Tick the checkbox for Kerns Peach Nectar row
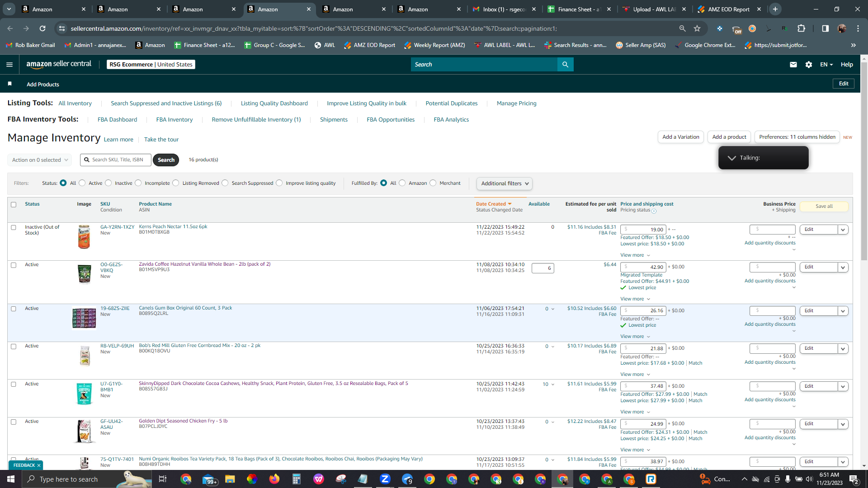 coord(14,228)
